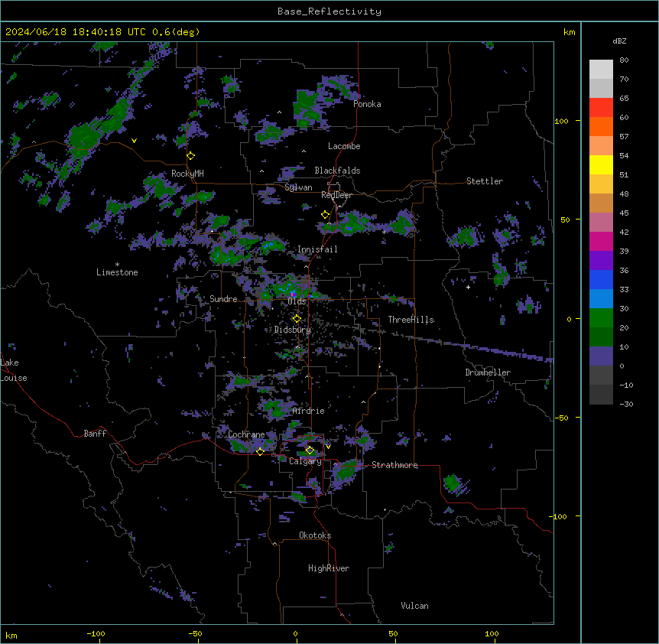Click the Banff label
This screenshot has width=659, height=644.
(x=95, y=434)
